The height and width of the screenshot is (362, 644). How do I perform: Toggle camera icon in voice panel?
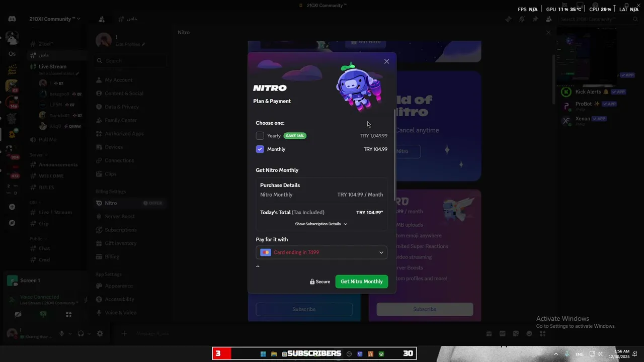[x=18, y=314]
